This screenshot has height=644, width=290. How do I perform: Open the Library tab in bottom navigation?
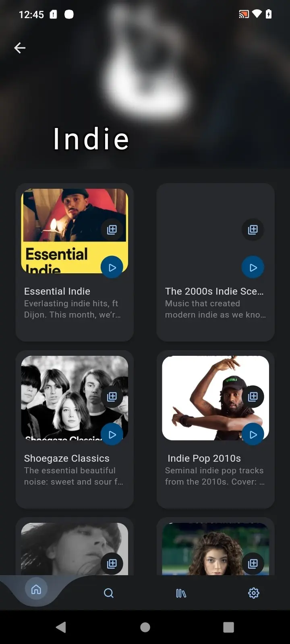click(181, 593)
